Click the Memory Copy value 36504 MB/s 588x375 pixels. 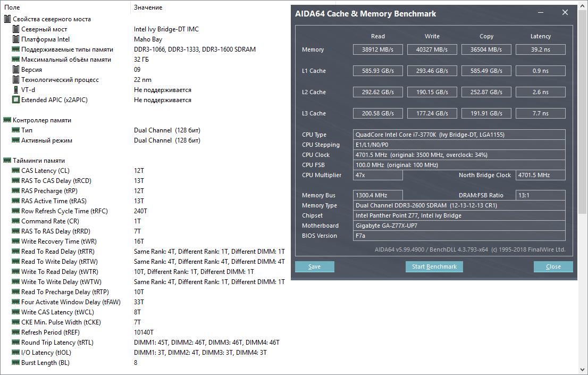486,49
